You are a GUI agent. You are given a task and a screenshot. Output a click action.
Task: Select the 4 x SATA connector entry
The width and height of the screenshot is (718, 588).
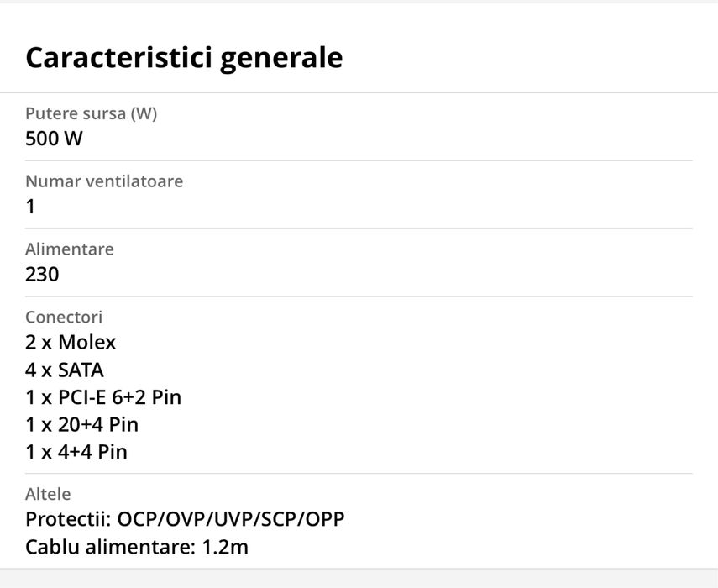pos(65,370)
